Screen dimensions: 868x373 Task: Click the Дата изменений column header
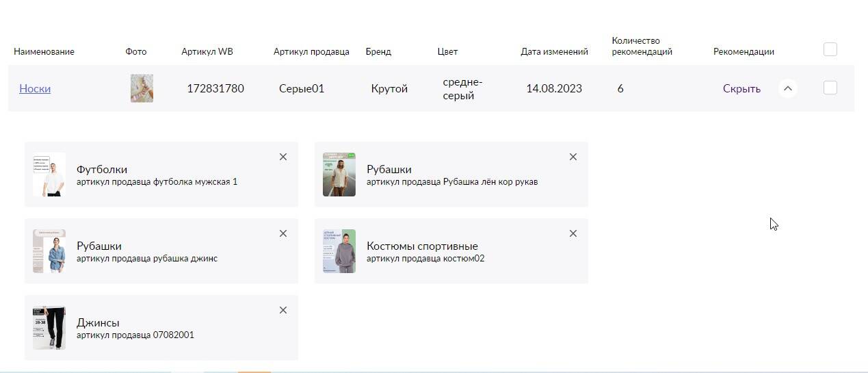click(554, 51)
